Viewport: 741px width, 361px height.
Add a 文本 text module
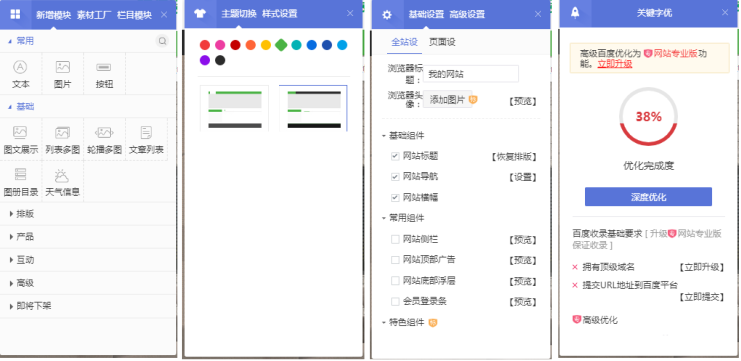[21, 75]
